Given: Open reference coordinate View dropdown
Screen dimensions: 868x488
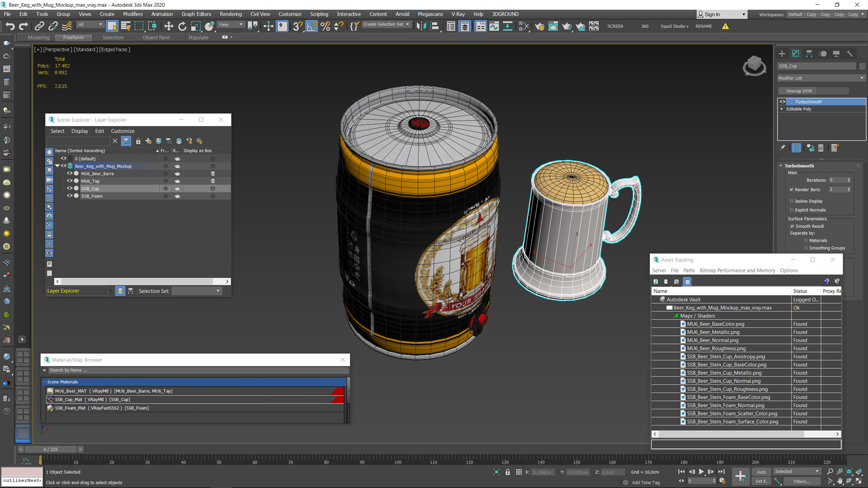Looking at the screenshot, I should 231,25.
